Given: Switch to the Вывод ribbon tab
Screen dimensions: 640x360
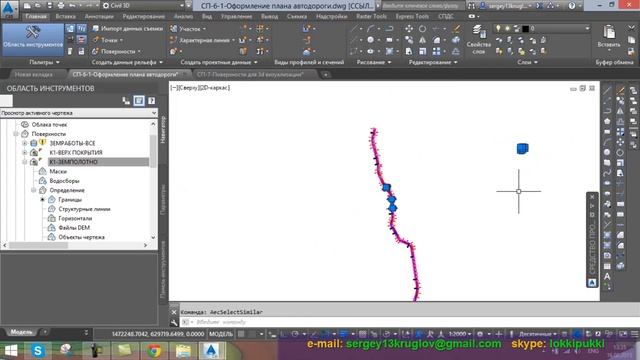Looking at the screenshot, I should click(269, 16).
